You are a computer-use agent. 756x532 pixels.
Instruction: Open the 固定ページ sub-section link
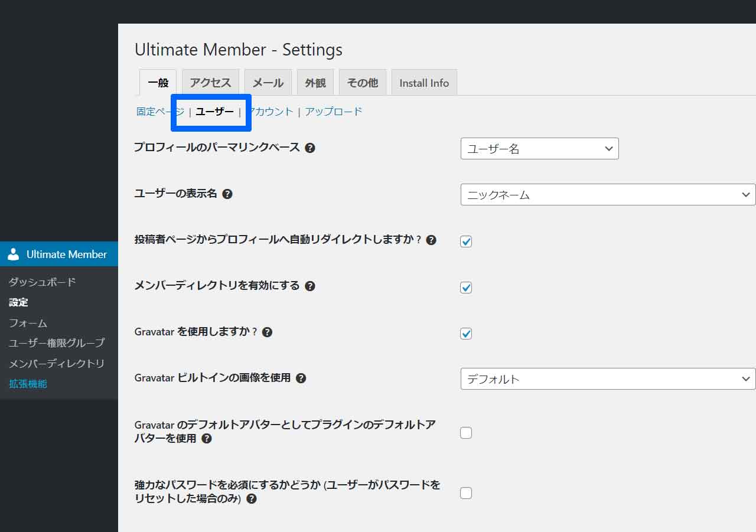(x=160, y=112)
